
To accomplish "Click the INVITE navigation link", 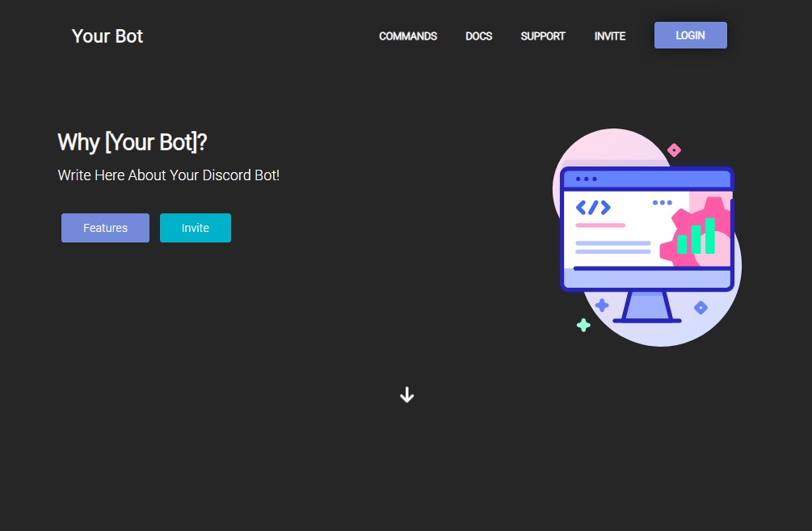I will [609, 36].
